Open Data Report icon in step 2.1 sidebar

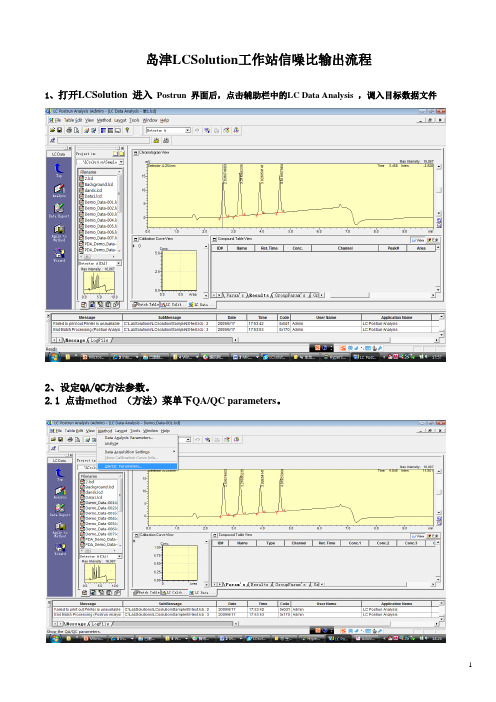coord(60,510)
